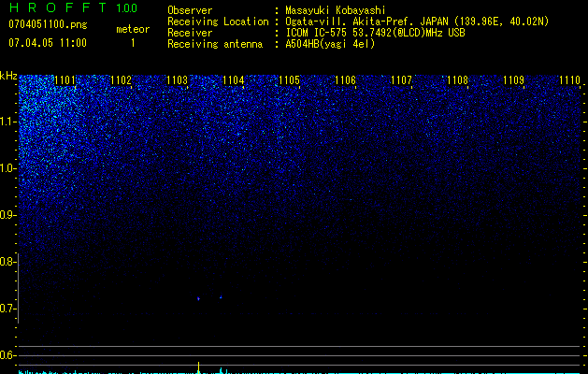Screen dimensions: 588x374
Task: Click the kHz axis unit label
Action: pos(8,76)
